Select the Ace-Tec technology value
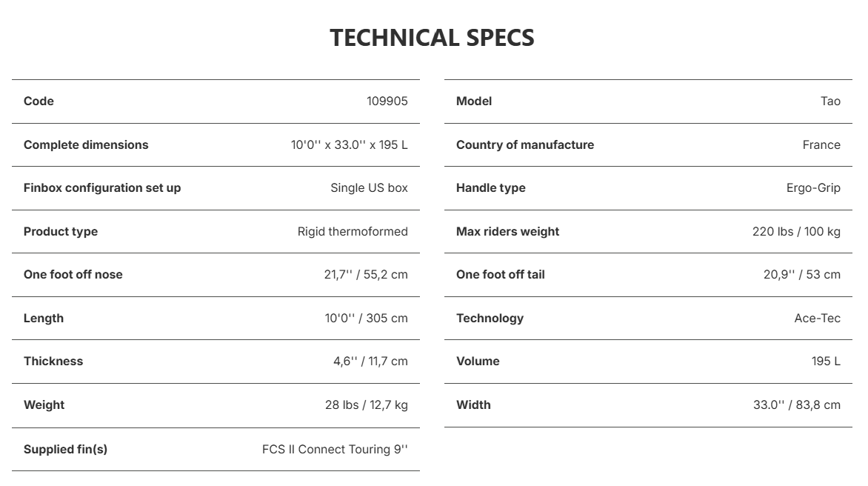This screenshot has width=868, height=486. coord(817,319)
